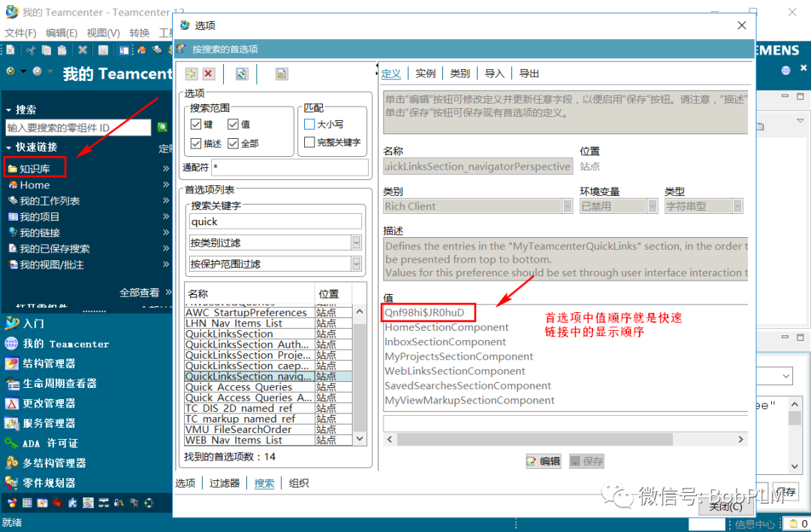Open the 按类别过滤 dropdown
The image size is (811, 532).
357,242
